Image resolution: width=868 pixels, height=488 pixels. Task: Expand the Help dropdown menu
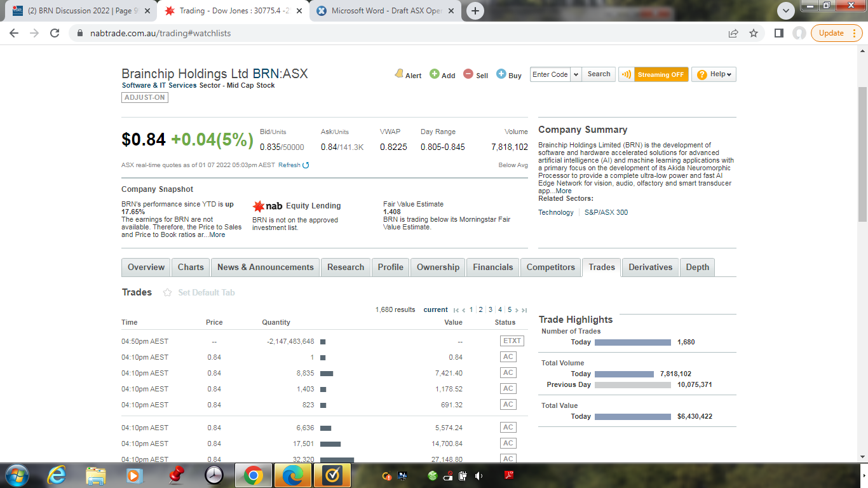[714, 74]
